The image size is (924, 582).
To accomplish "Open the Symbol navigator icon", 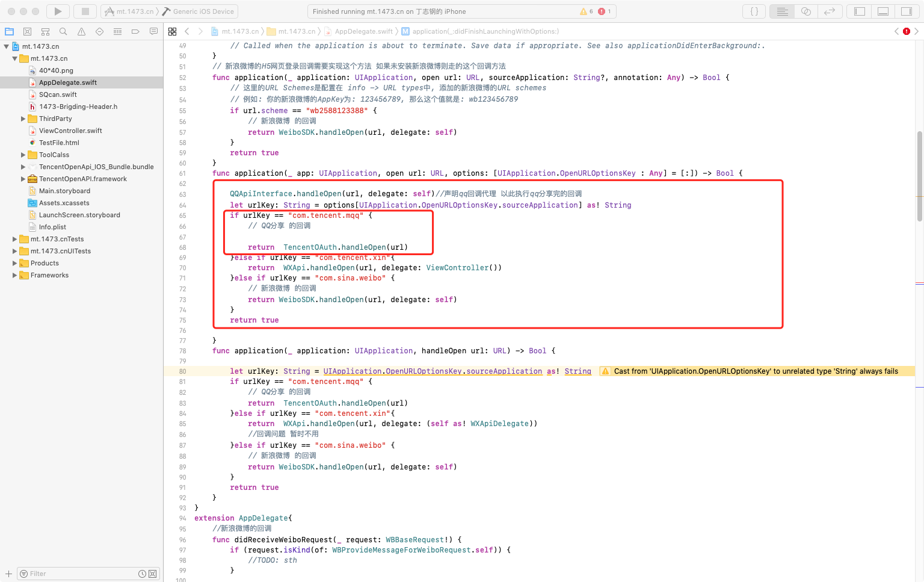I will point(45,31).
